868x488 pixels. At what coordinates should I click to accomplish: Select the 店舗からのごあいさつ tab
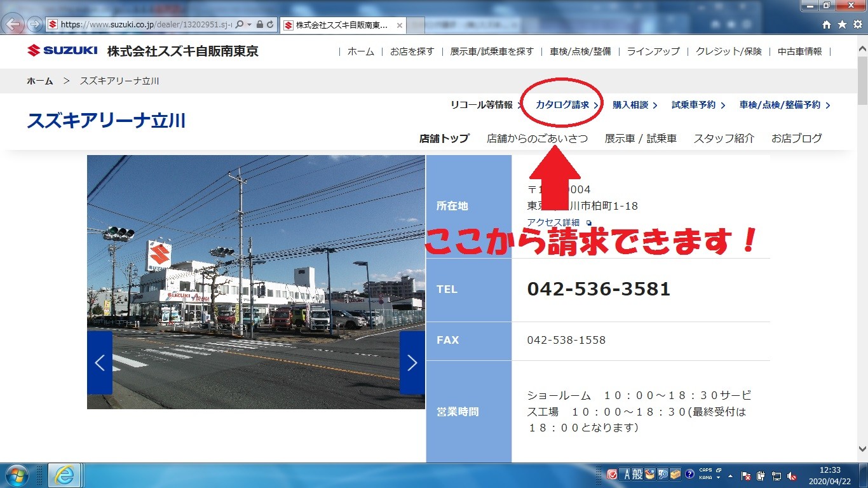pos(537,138)
